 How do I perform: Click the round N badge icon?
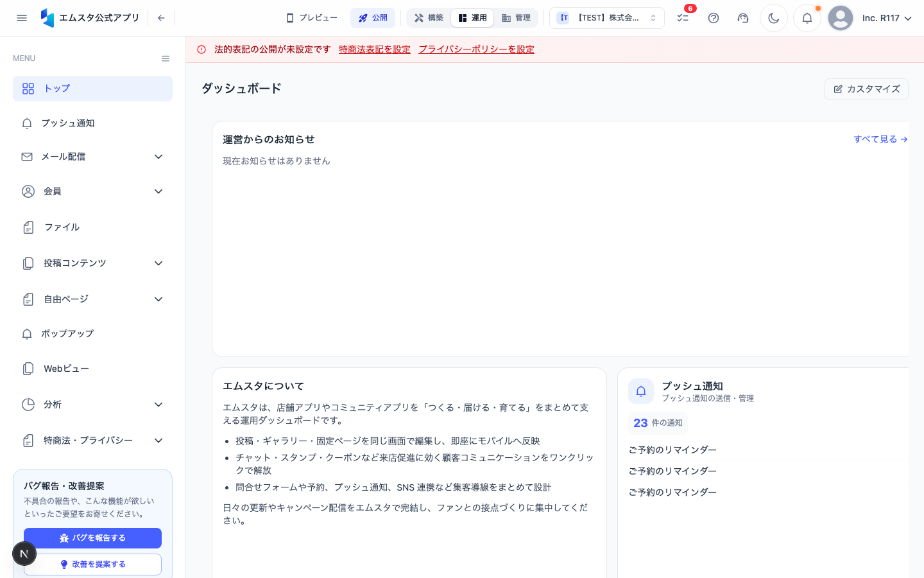24,554
